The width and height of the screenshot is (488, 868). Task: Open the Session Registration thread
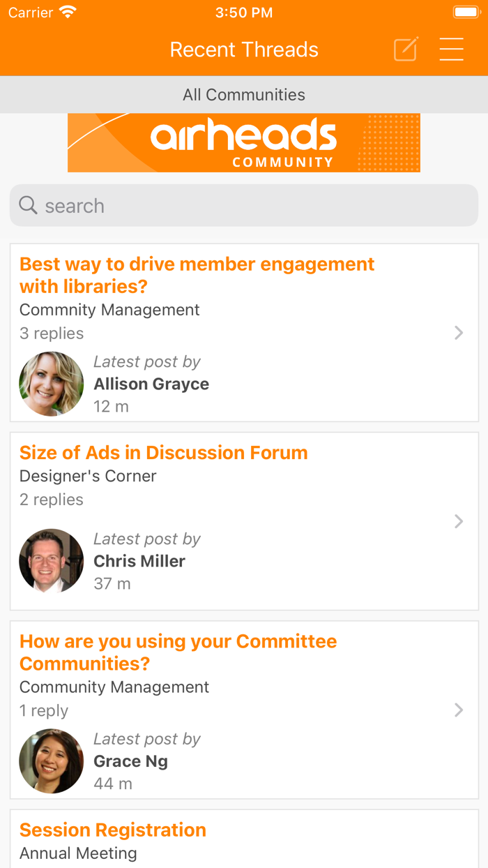coord(113,830)
